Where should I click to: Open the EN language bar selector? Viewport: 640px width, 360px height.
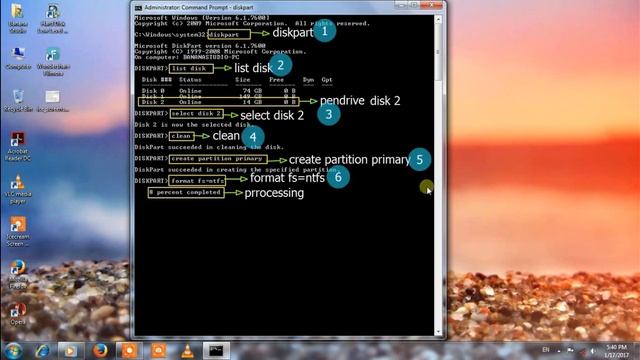coord(546,350)
